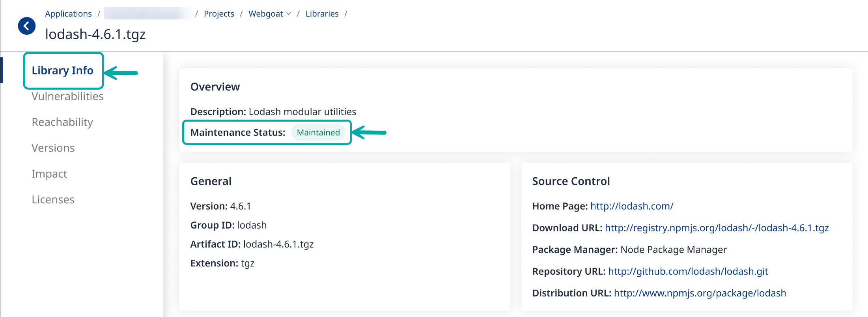Navigate to the Libraries breadcrumb

pos(322,14)
